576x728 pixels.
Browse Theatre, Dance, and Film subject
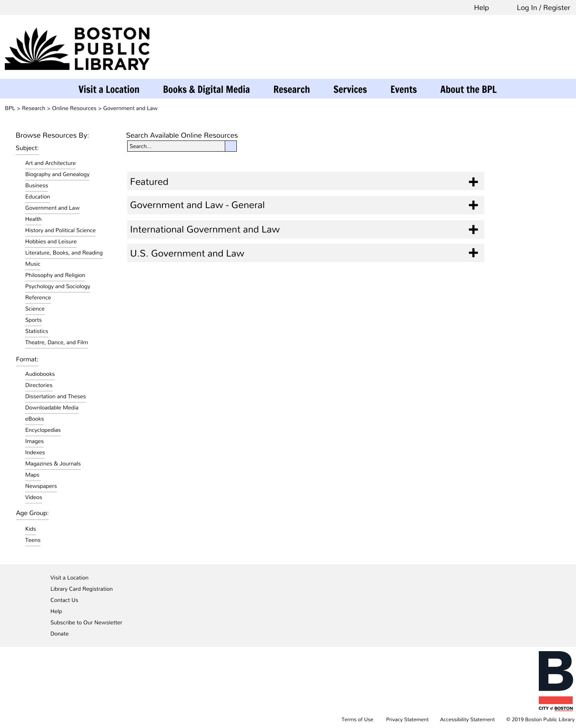tap(56, 342)
